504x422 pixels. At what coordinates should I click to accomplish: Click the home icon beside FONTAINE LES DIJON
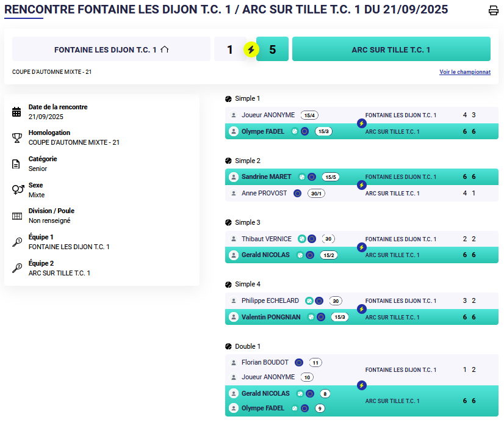pyautogui.click(x=165, y=49)
